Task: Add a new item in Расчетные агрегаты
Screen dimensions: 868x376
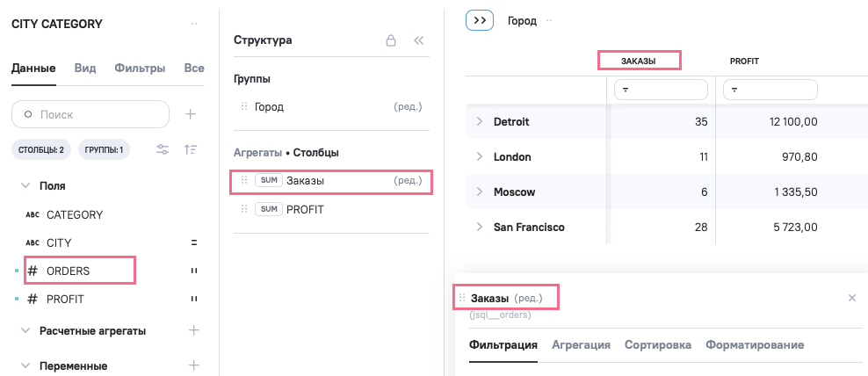Action: click(x=194, y=331)
